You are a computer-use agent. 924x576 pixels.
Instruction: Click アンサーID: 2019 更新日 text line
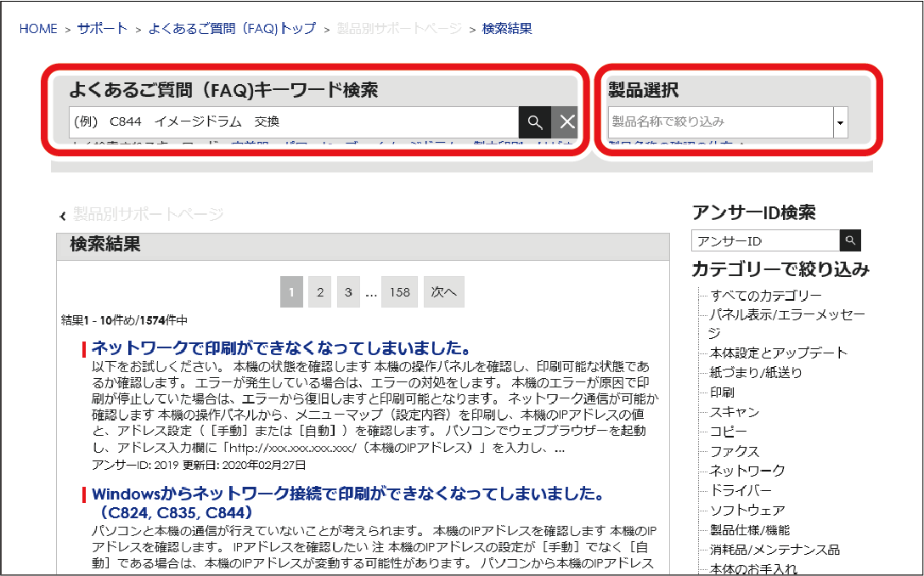199,466
